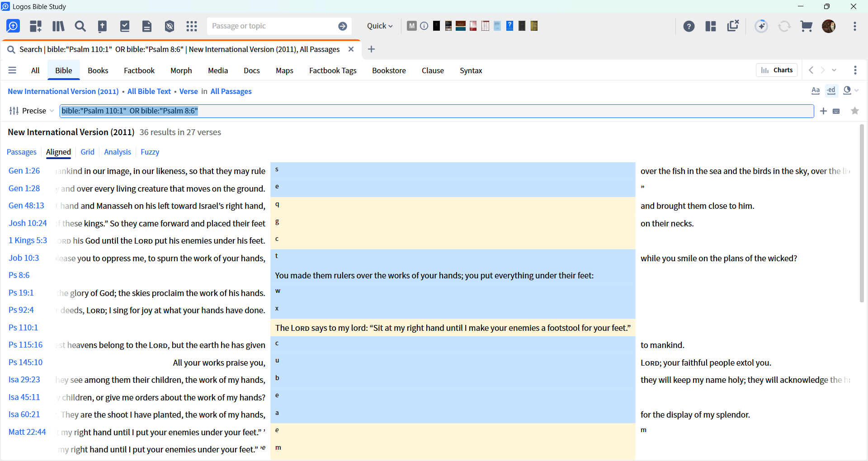Toggle the pie-chart match option

847,91
